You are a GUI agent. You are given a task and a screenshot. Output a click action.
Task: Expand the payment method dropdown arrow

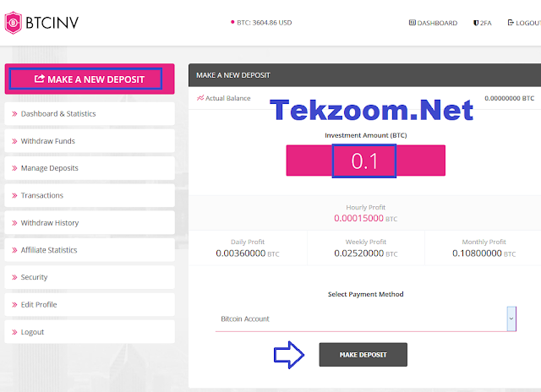pos(511,318)
